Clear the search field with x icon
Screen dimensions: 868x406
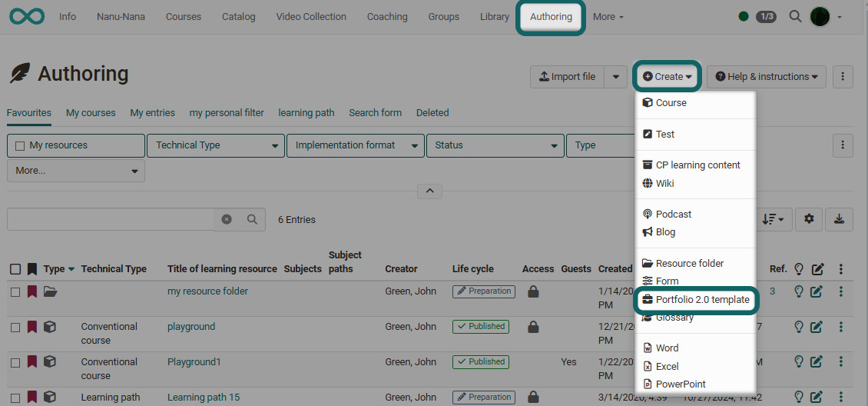coord(227,219)
